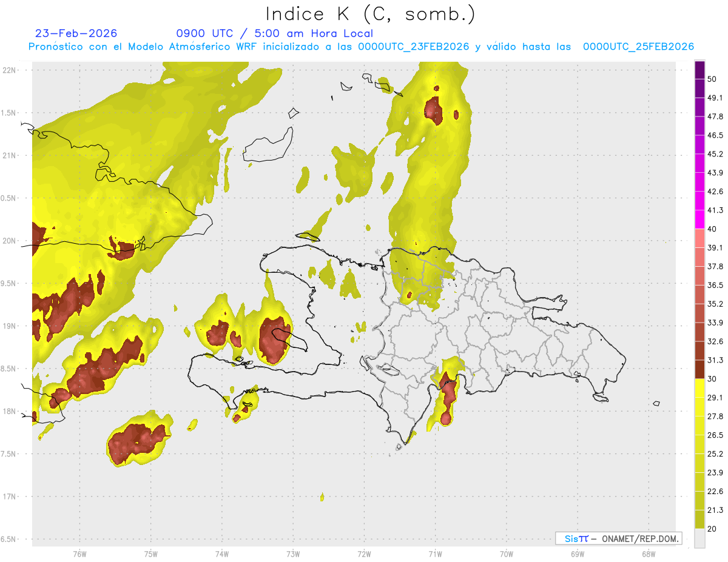
Task: Click the legend value '27.8'
Action: pyautogui.click(x=715, y=416)
